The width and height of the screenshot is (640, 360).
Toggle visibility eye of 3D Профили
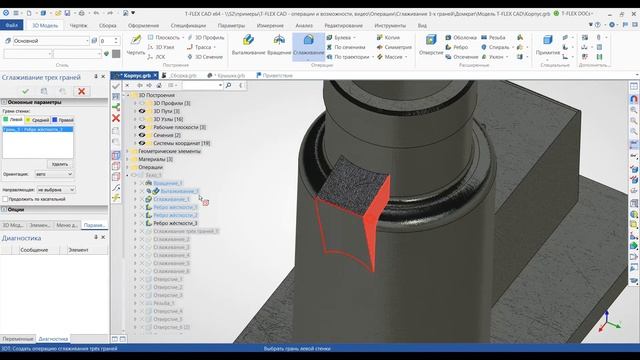coord(142,103)
